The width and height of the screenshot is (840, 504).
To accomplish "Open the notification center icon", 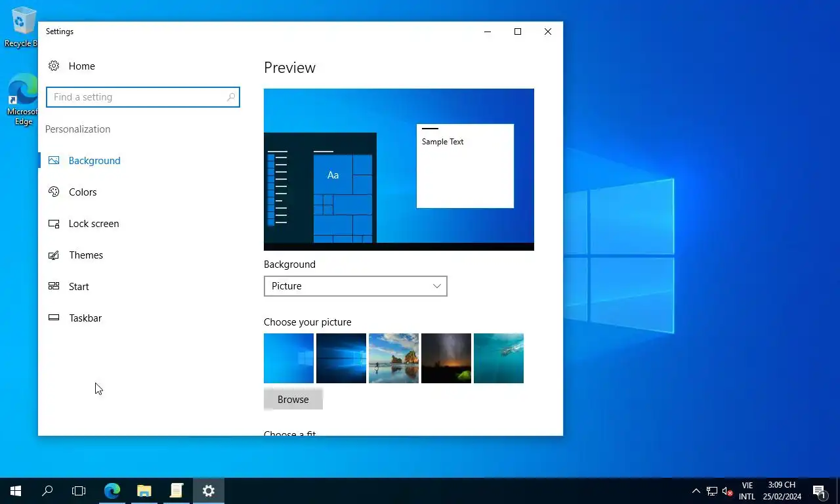I will (x=819, y=491).
